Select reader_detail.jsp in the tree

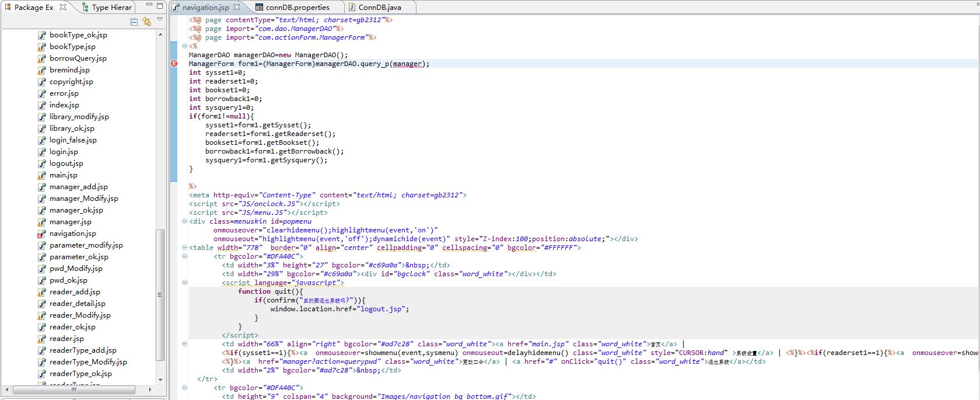tap(78, 304)
